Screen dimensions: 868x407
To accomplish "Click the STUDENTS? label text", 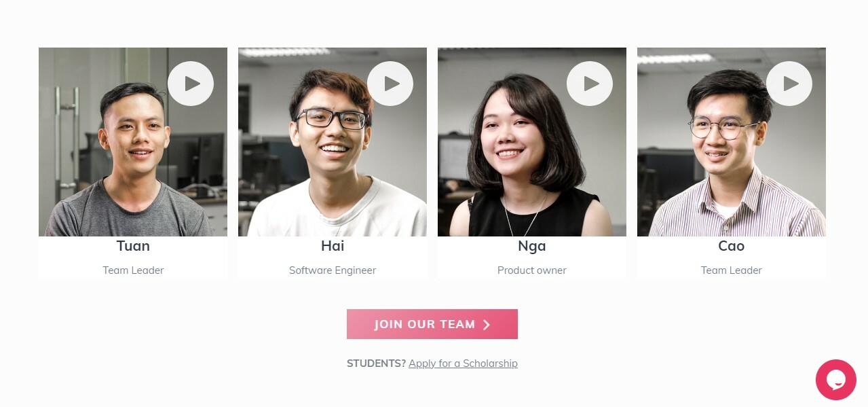I will [376, 364].
